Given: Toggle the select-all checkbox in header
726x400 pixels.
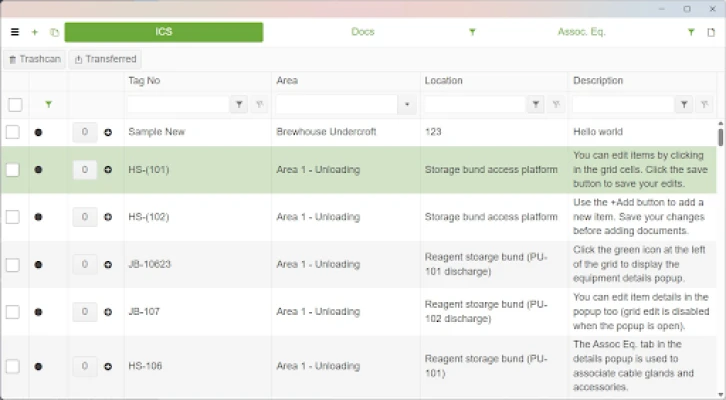Looking at the screenshot, I should pyautogui.click(x=15, y=104).
